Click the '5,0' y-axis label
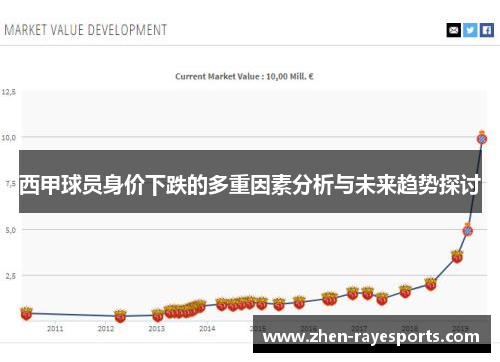Screen dimensions: 500x362 10,230
